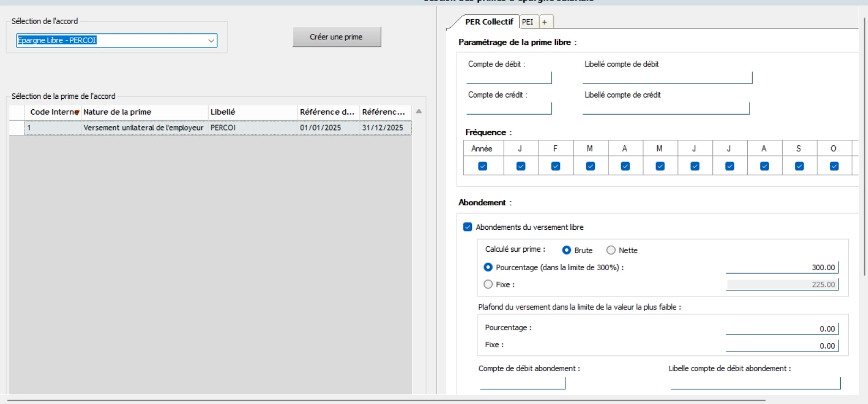Focus the Compte de crédit field
The height and width of the screenshot is (404, 868).
pos(509,108)
